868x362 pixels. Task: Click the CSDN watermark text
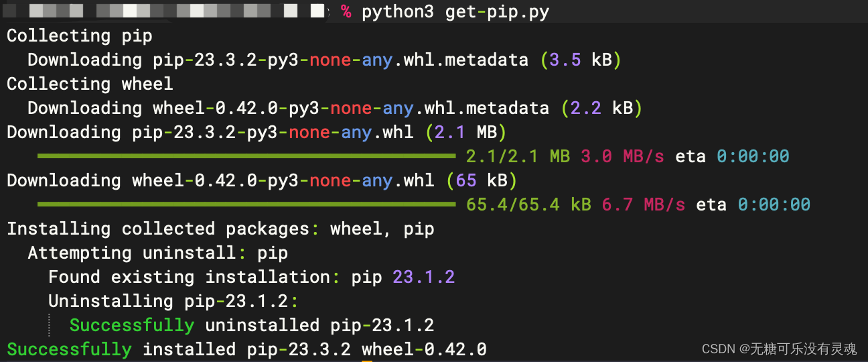(779, 349)
